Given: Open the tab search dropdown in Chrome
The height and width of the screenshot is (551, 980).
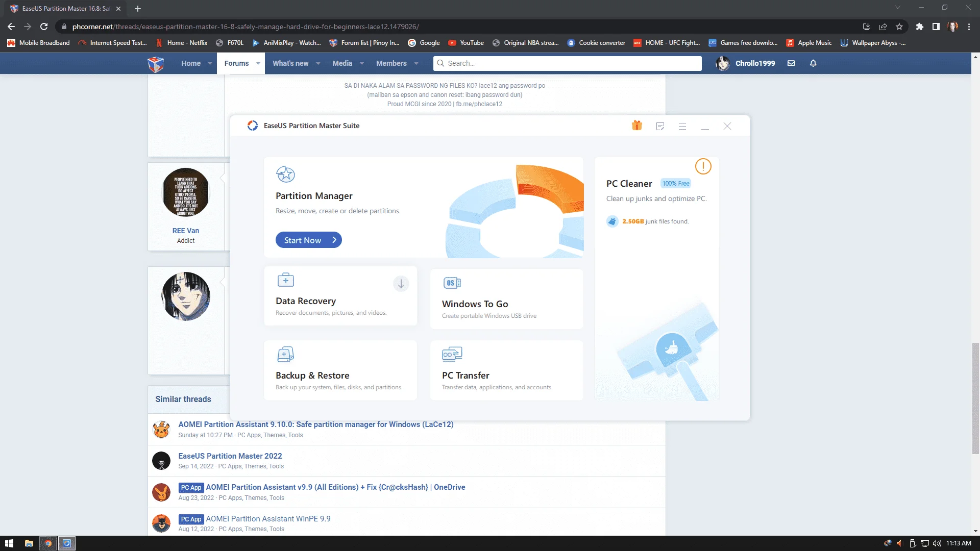Looking at the screenshot, I should click(898, 7).
